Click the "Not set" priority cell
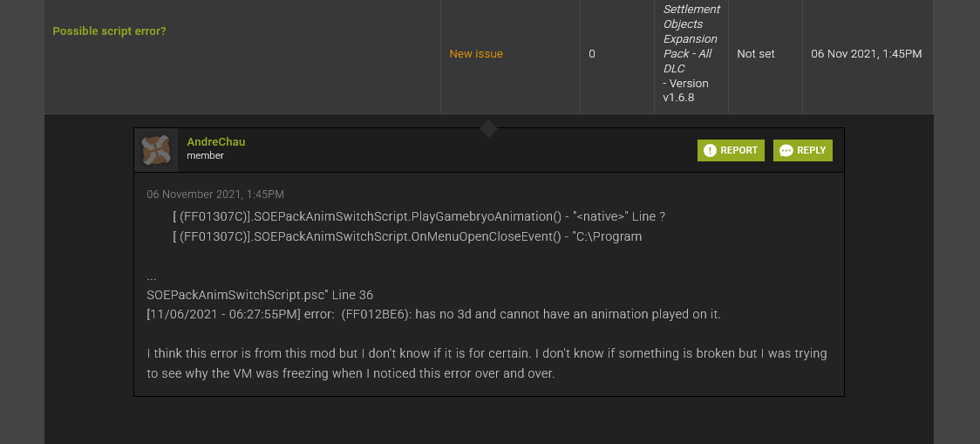The height and width of the screenshot is (444, 980). (x=756, y=54)
